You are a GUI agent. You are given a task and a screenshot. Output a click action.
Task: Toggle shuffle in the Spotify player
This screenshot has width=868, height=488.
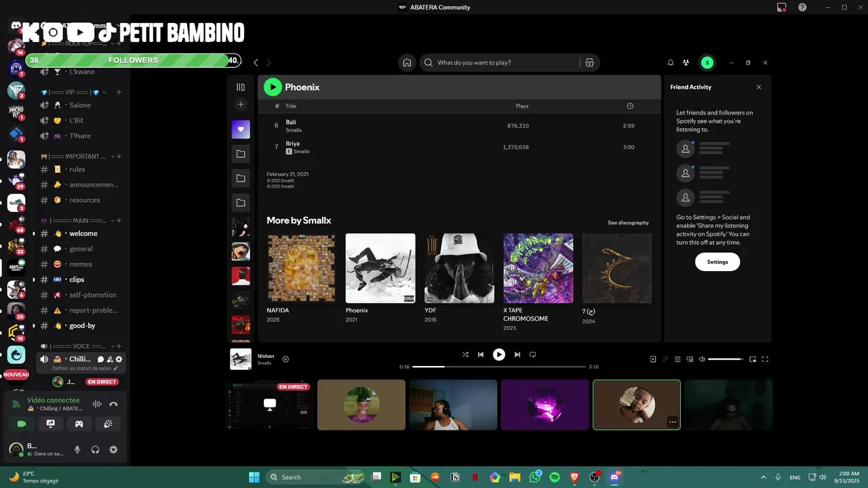tap(465, 354)
